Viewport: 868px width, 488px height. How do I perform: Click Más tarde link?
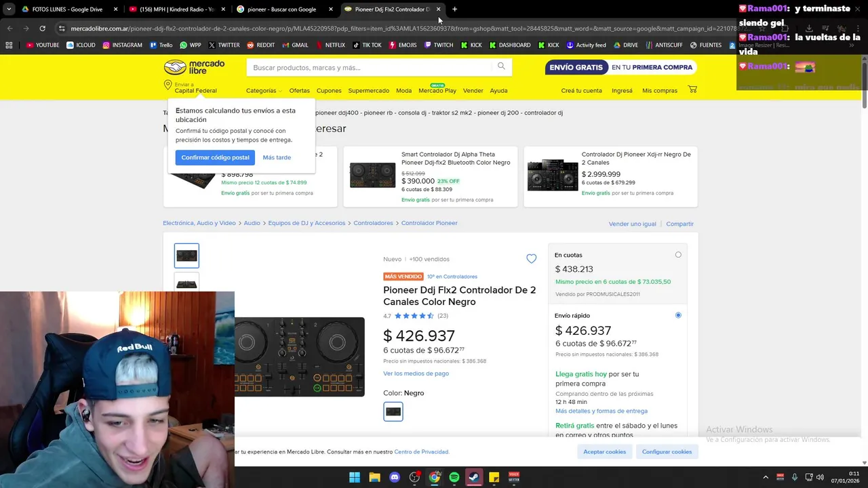pyautogui.click(x=277, y=157)
